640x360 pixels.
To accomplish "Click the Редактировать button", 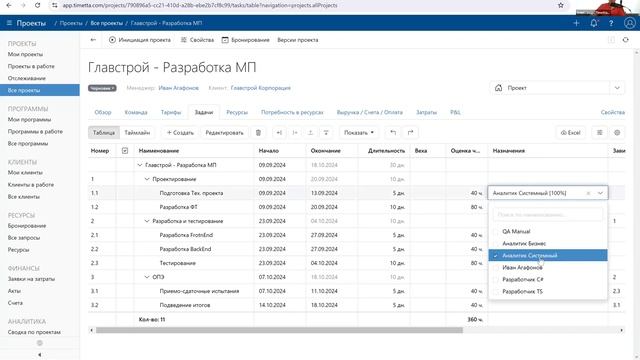I will 224,133.
